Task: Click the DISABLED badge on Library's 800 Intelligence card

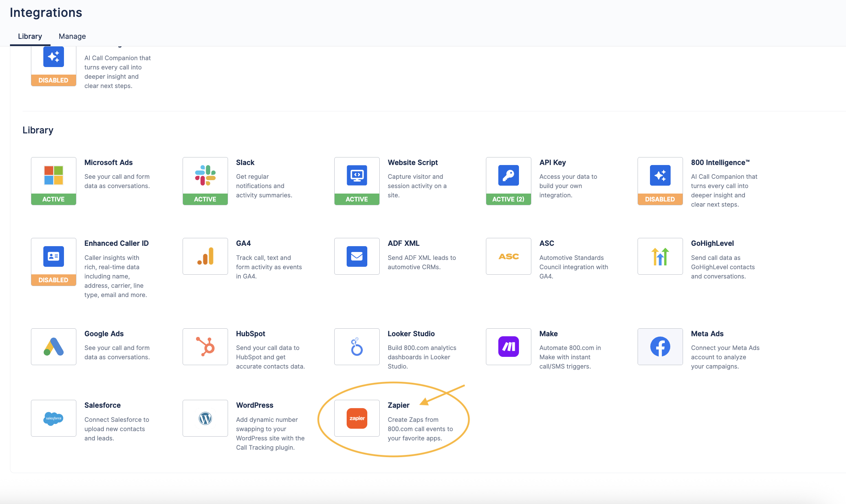Action: (x=660, y=199)
